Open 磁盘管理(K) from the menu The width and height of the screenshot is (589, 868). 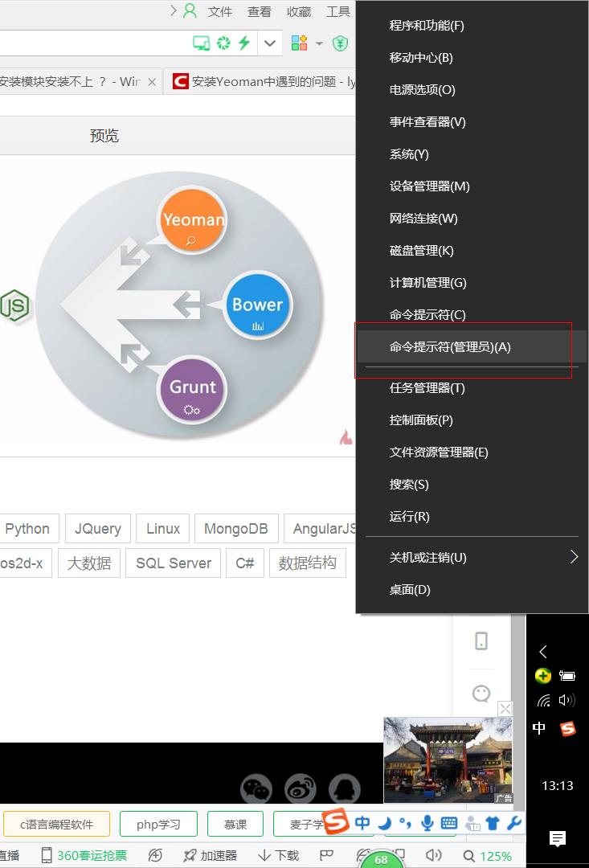[472, 250]
